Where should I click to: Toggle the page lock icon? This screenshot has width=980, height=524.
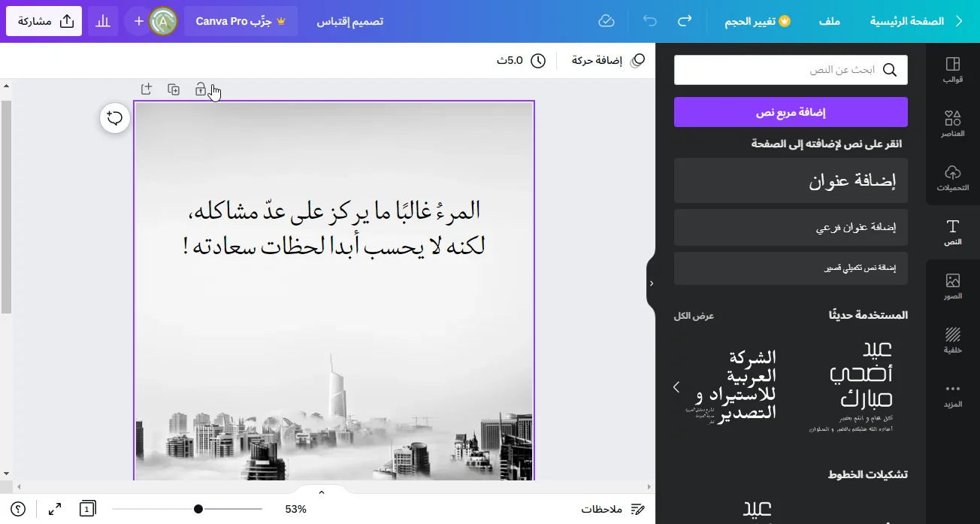click(201, 89)
